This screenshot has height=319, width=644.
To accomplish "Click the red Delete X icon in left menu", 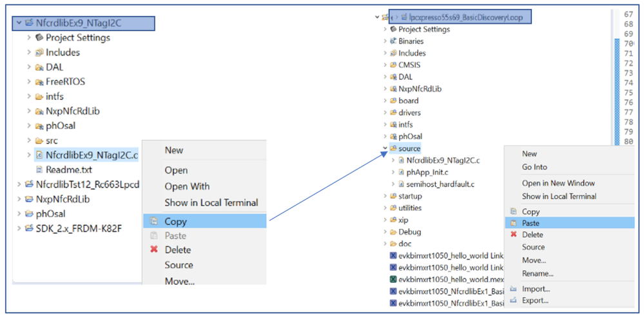I will 153,249.
